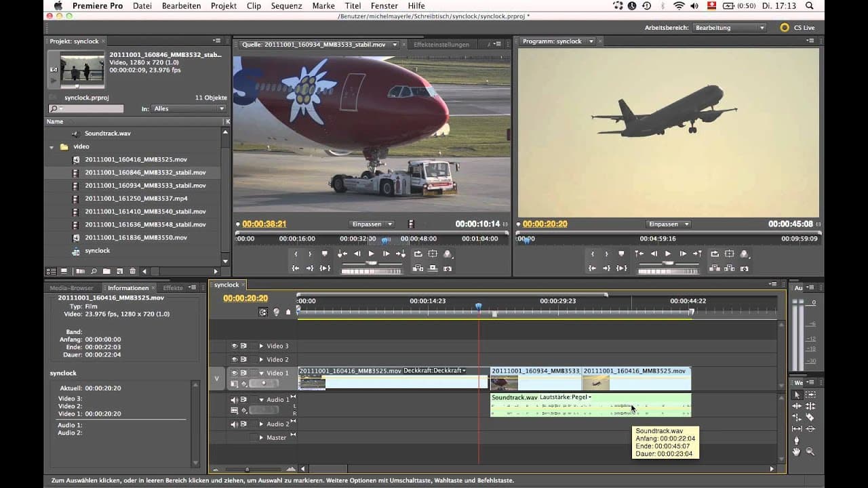
Task: Open the Program monitor Einpassen zoom dropdown
Action: click(669, 224)
